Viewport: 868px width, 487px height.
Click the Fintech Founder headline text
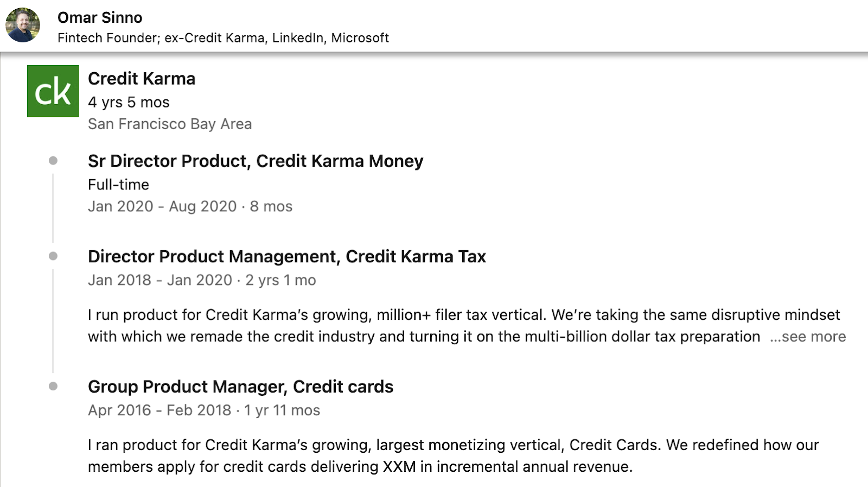[223, 38]
